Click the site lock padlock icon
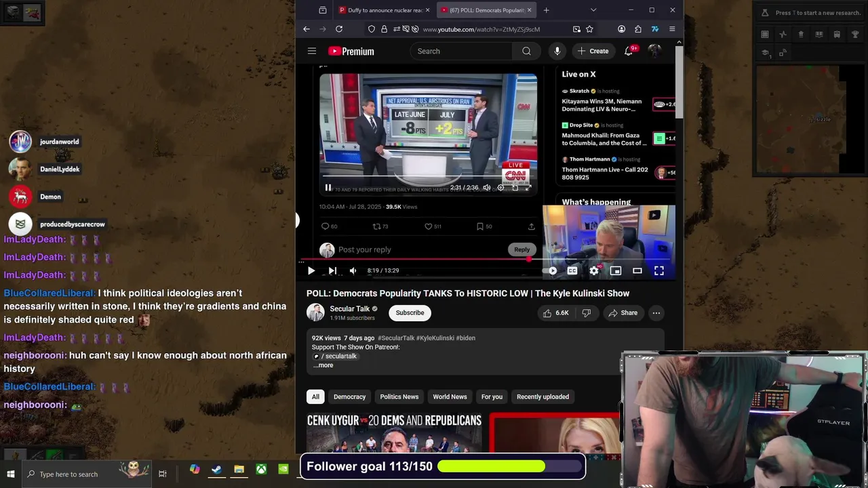868x488 pixels. tap(384, 29)
